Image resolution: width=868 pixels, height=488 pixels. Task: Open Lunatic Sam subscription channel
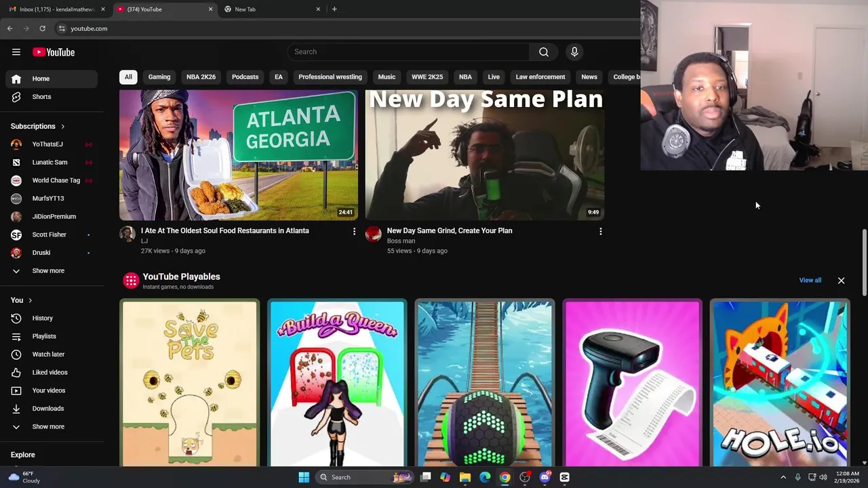point(52,163)
